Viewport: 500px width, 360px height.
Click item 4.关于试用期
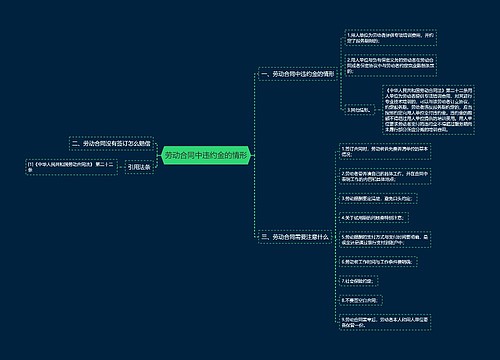[374, 218]
